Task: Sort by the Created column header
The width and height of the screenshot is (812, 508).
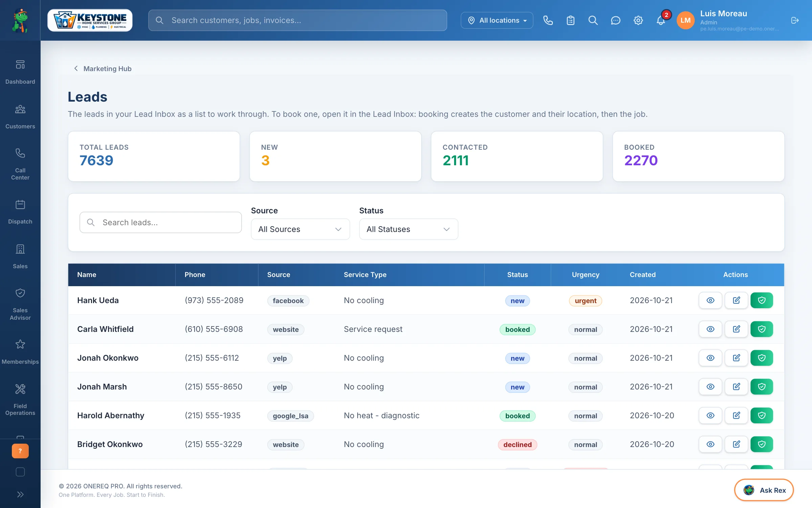Action: pyautogui.click(x=642, y=275)
